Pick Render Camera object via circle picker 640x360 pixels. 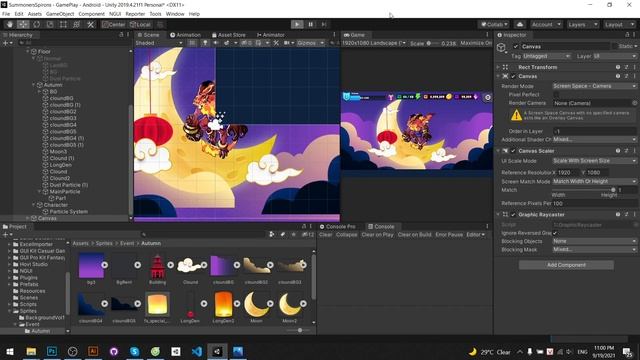click(x=634, y=103)
